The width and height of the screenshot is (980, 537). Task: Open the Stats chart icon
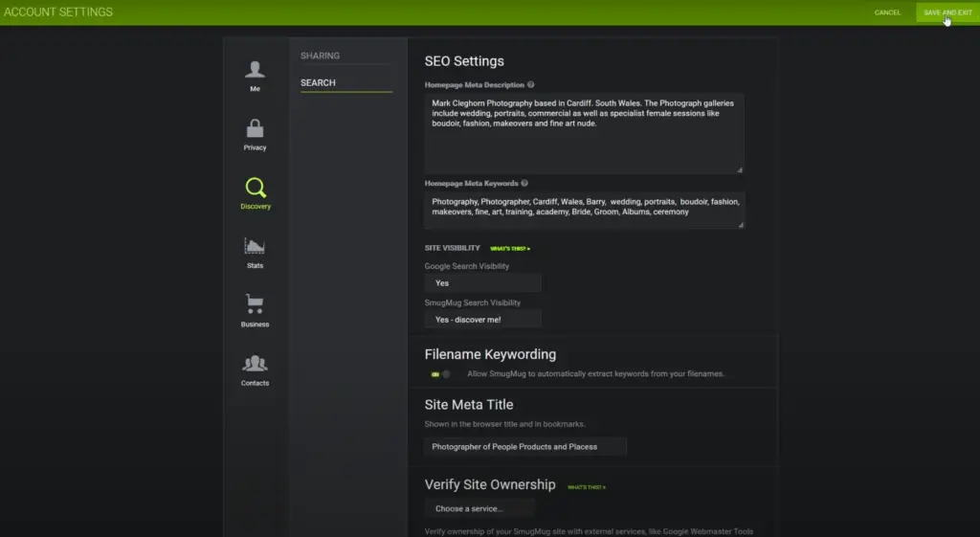[x=255, y=247]
